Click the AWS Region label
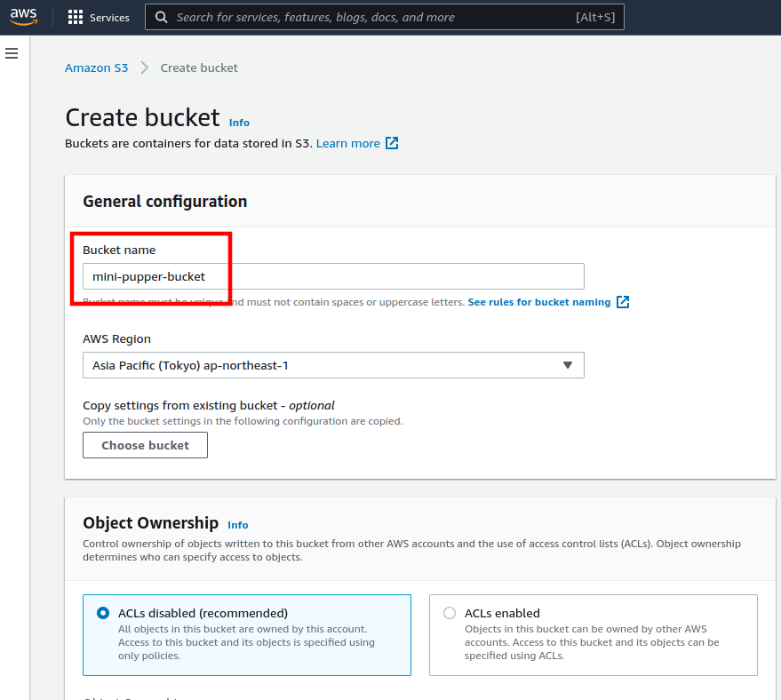 (116, 339)
